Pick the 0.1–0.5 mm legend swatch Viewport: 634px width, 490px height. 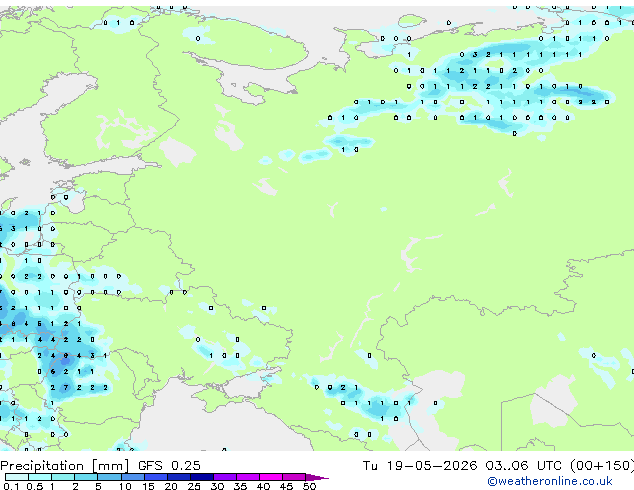click(17, 477)
